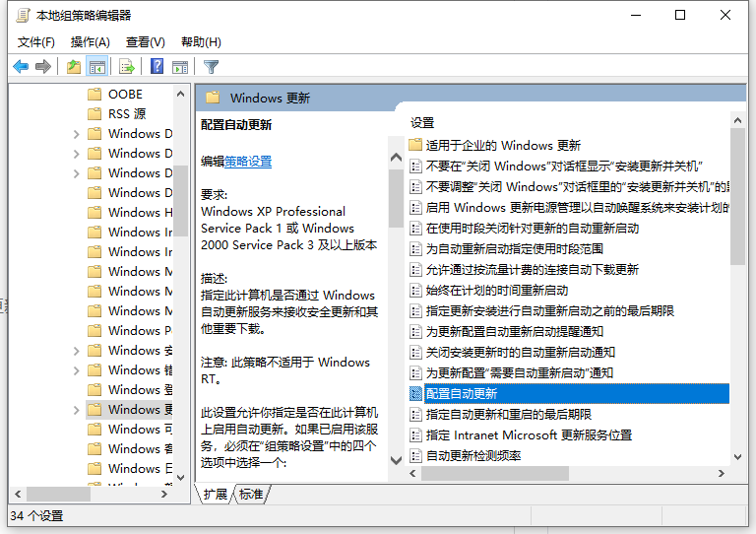
Task: Click the 设置 column header
Action: (x=422, y=123)
